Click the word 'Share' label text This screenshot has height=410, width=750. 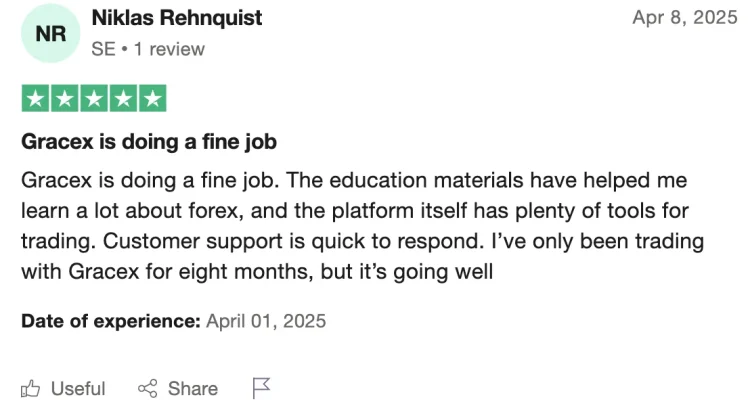coord(193,388)
